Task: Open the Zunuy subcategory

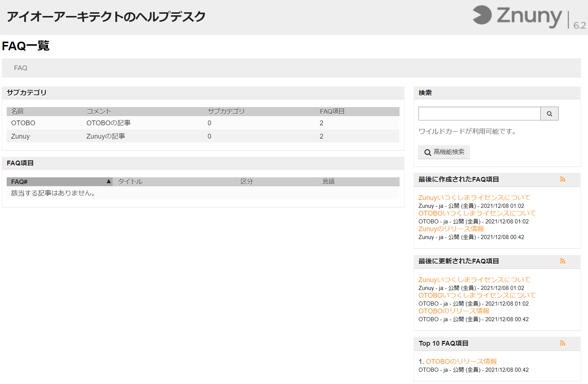Action: (20, 136)
